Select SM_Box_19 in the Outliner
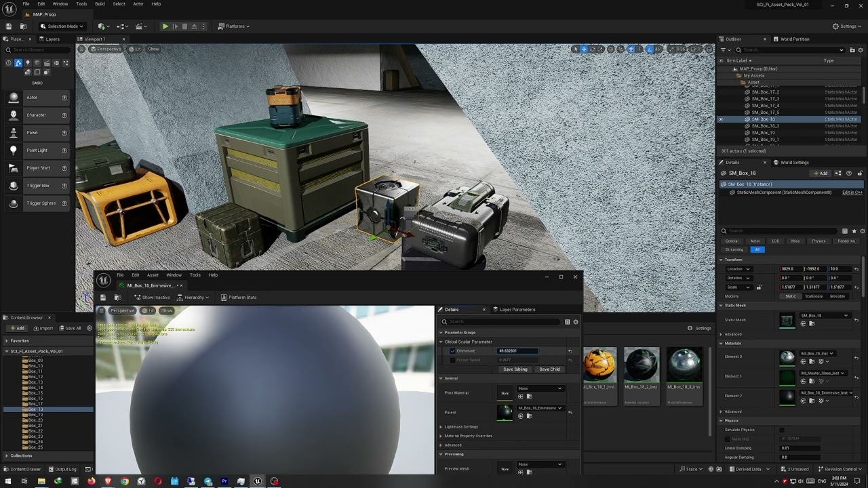Screen dimensions: 868x488 [764, 133]
